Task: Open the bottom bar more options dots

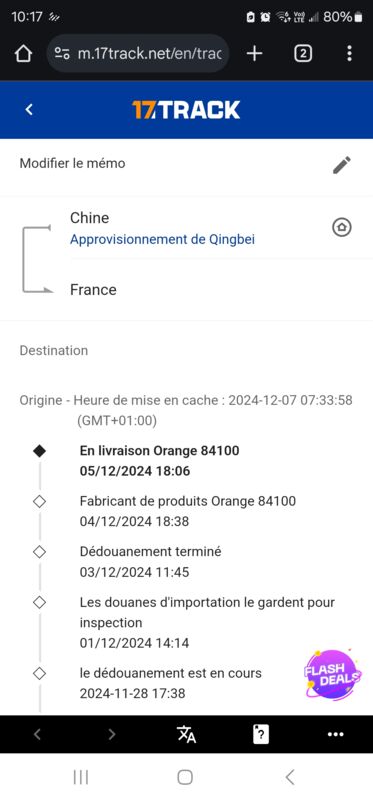Action: (335, 734)
